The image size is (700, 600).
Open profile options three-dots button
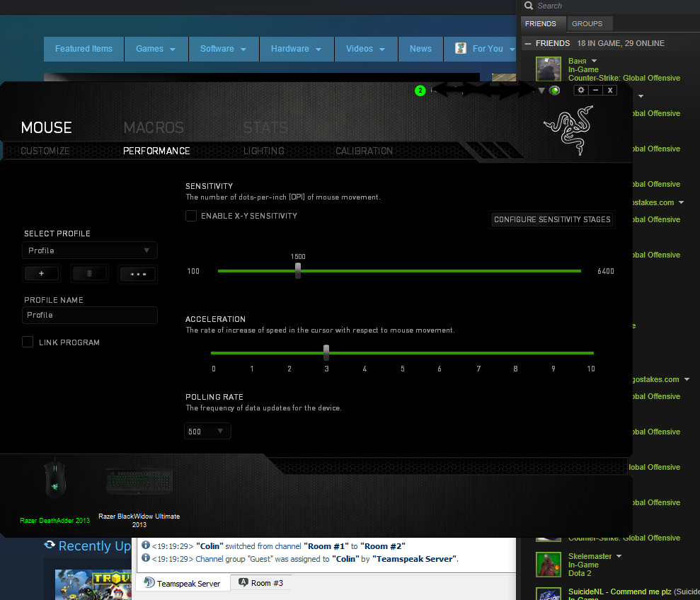pos(138,274)
